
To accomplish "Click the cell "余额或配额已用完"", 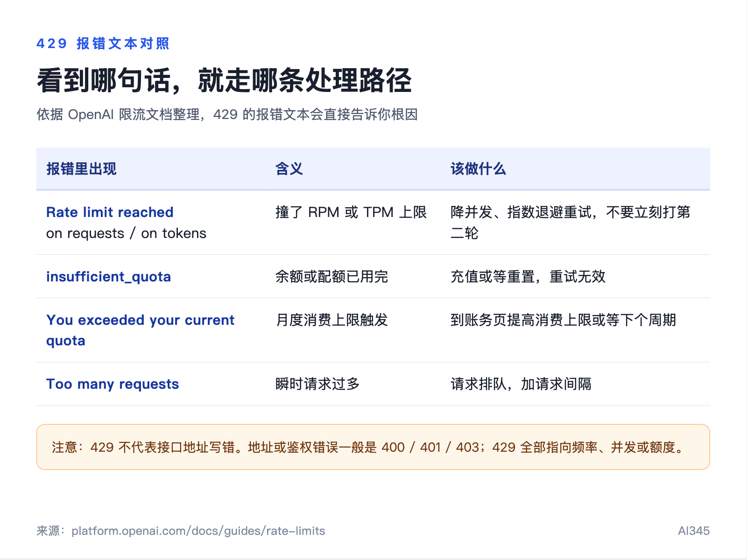I will (x=331, y=277).
